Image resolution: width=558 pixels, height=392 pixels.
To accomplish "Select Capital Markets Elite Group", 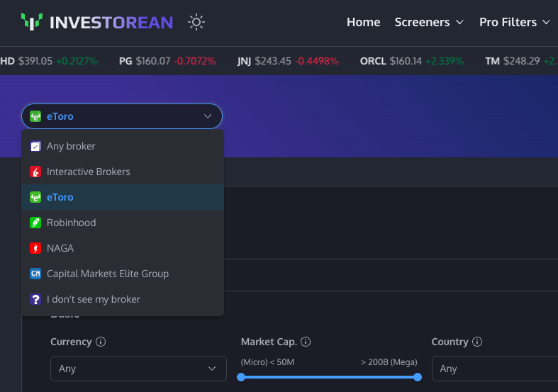I will 123,274.
